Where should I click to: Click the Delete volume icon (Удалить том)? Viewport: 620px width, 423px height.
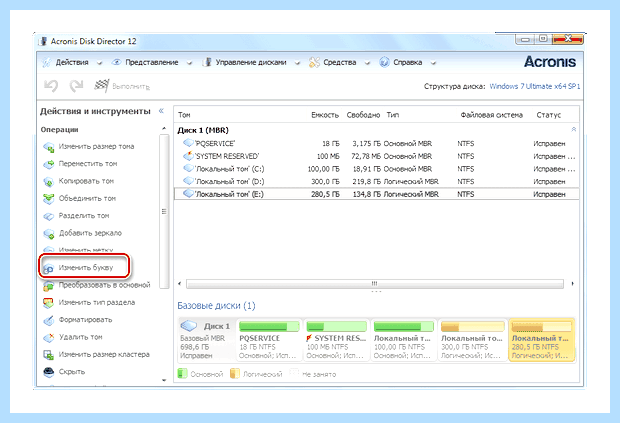49,338
